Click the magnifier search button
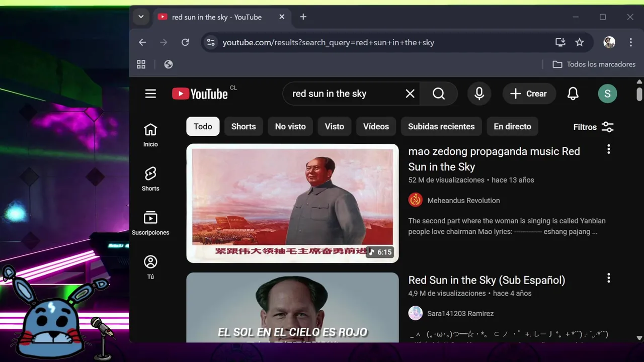 tap(439, 94)
